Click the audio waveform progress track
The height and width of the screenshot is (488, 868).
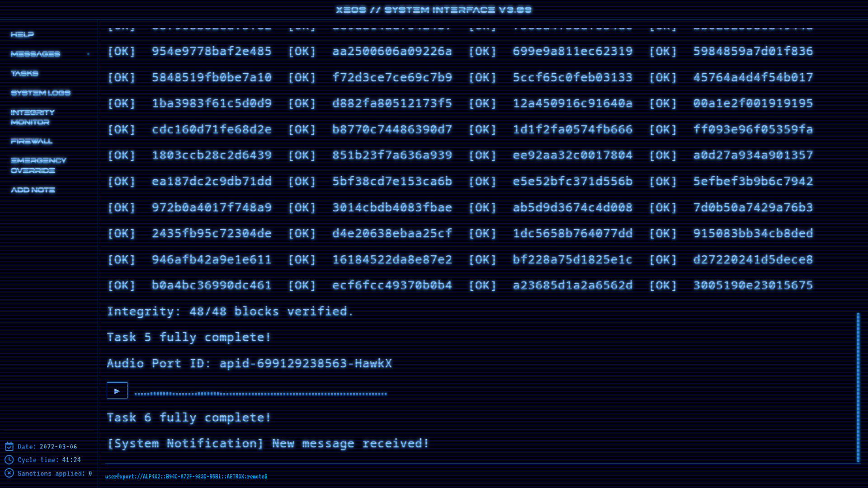[x=260, y=394]
